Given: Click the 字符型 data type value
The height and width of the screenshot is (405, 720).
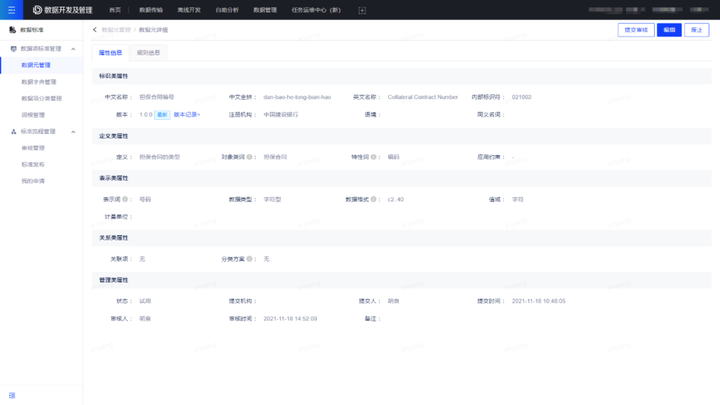Looking at the screenshot, I should click(272, 199).
